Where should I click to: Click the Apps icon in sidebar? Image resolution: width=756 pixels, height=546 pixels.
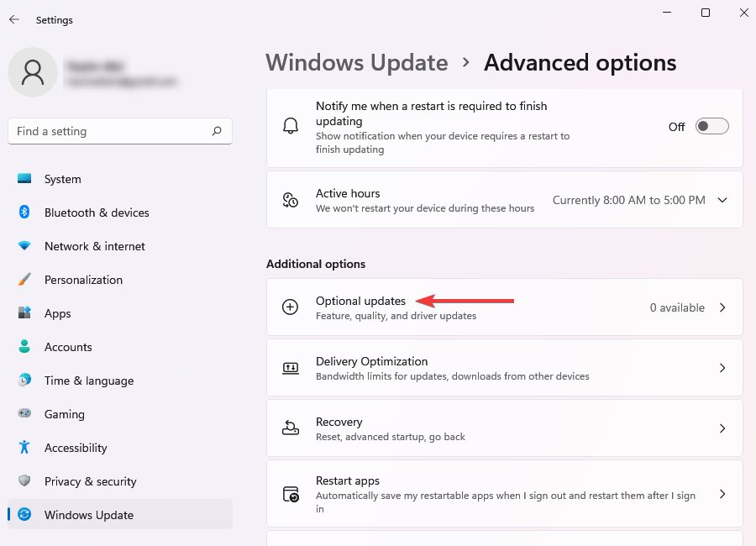24,312
